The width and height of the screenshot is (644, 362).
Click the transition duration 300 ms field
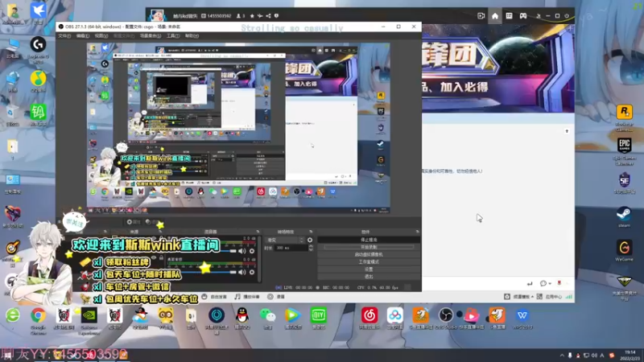tap(291, 248)
